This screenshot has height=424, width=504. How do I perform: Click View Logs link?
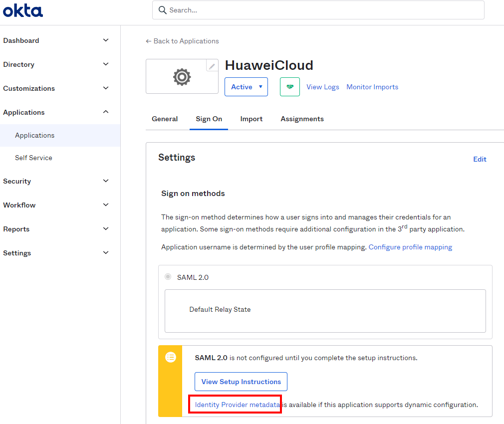[x=323, y=87]
